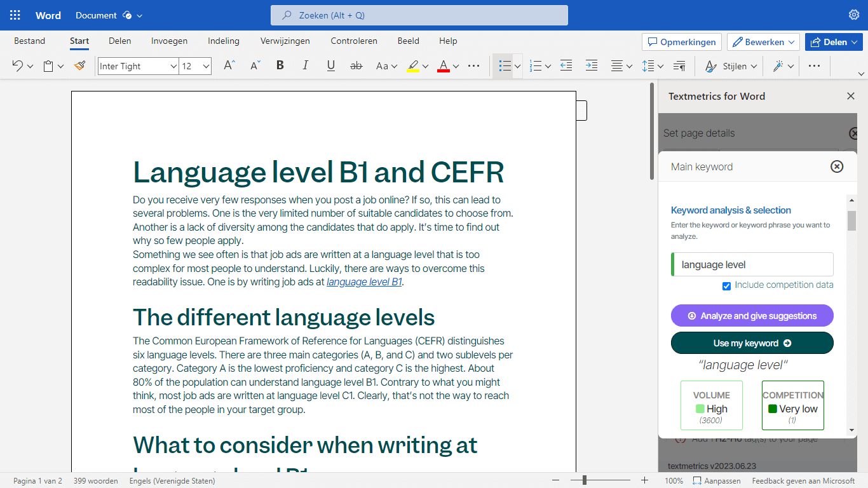Decrease indent of the paragraph
The height and width of the screenshot is (488, 868).
566,65
